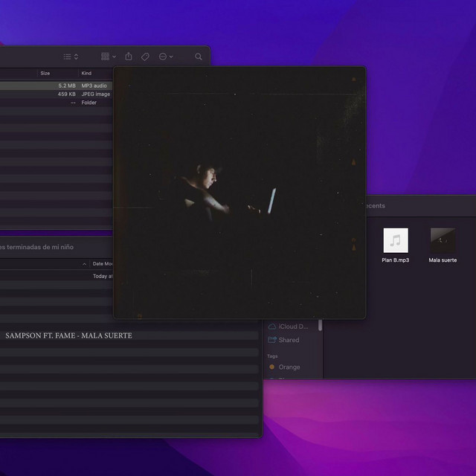Screen dimensions: 476x476
Task: Click the Quick Look album cover preview
Action: pyautogui.click(x=239, y=193)
